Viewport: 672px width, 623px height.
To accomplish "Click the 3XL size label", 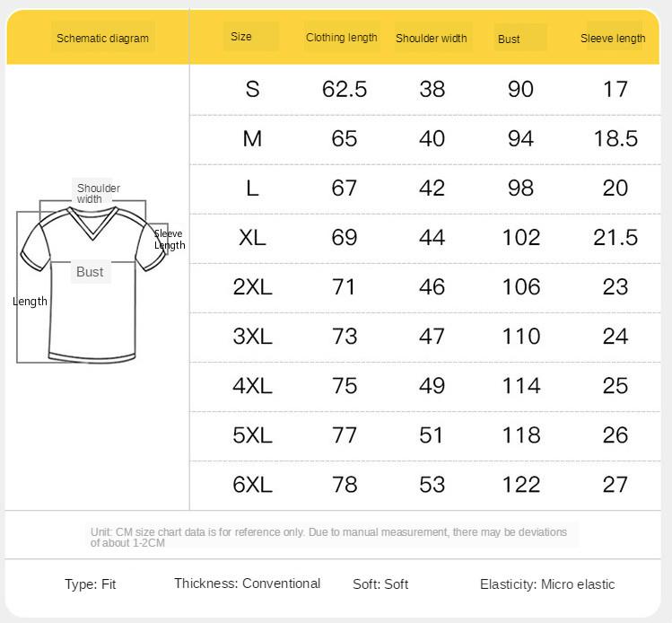I will [252, 337].
